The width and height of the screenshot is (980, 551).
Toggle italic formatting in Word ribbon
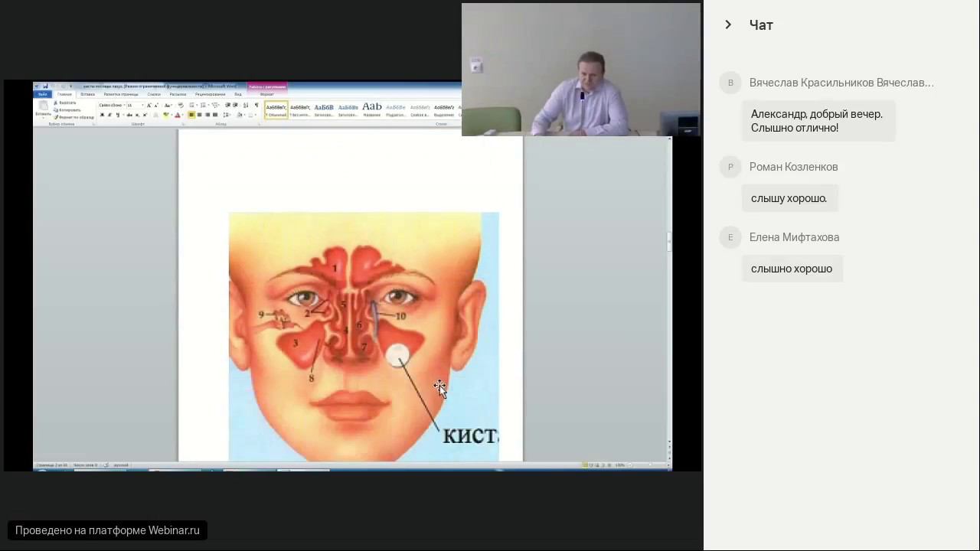pos(109,115)
